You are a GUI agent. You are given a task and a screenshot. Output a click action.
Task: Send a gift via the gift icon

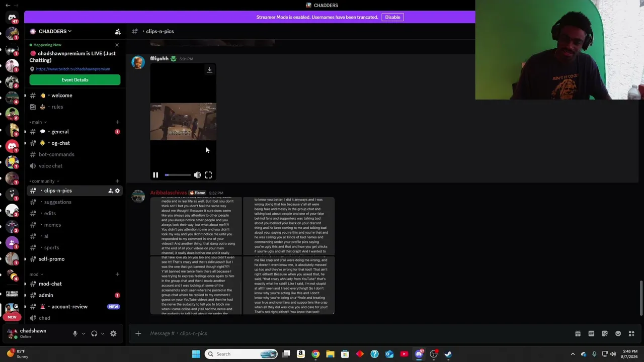pyautogui.click(x=578, y=333)
